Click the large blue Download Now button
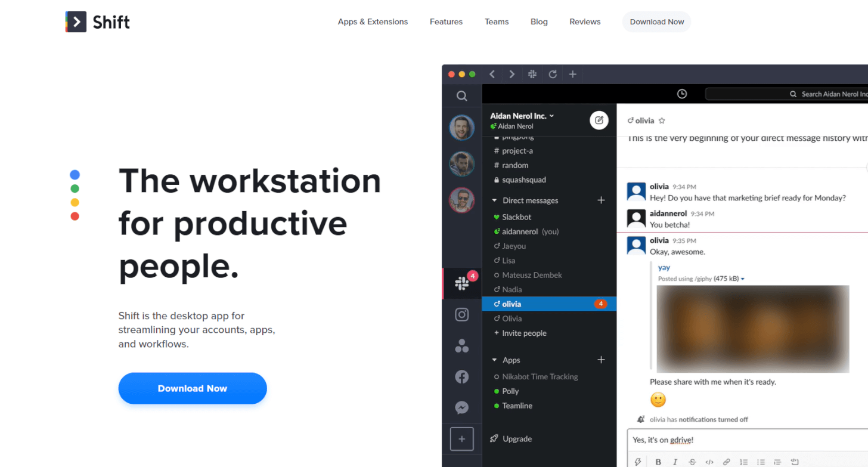The width and height of the screenshot is (868, 467). pos(193,388)
